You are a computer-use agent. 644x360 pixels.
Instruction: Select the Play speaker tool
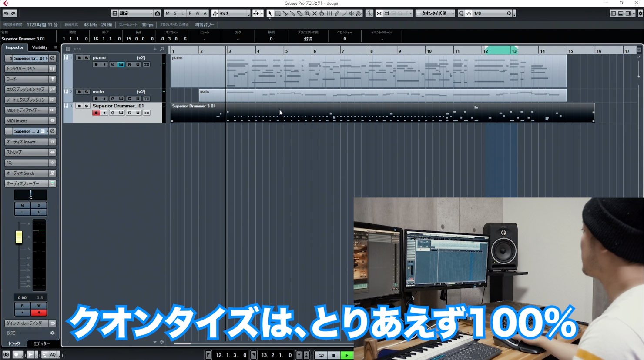352,13
